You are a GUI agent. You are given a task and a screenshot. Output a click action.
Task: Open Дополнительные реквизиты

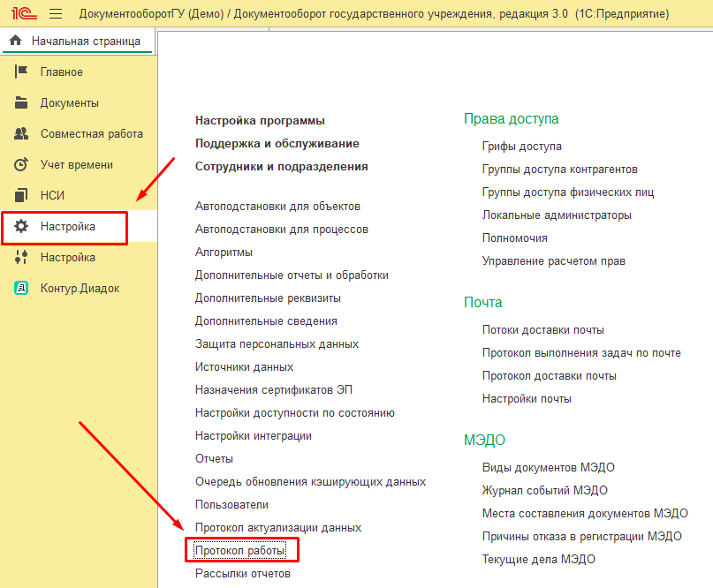(268, 298)
